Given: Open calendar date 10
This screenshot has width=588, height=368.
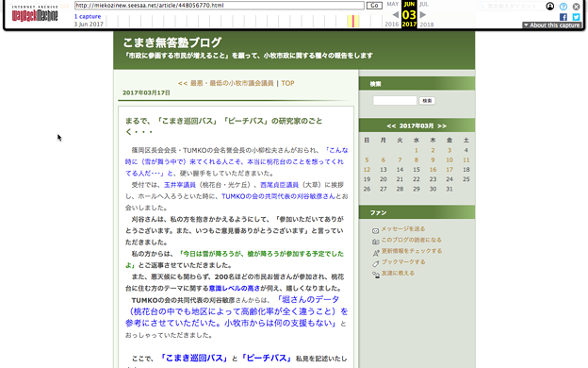Looking at the screenshot, I should [449, 160].
